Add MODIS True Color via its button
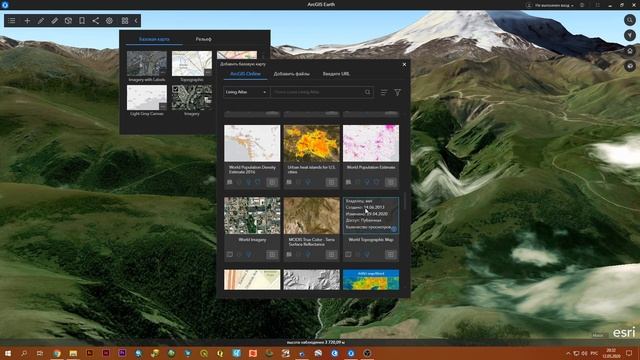The image size is (640, 360). (331, 254)
